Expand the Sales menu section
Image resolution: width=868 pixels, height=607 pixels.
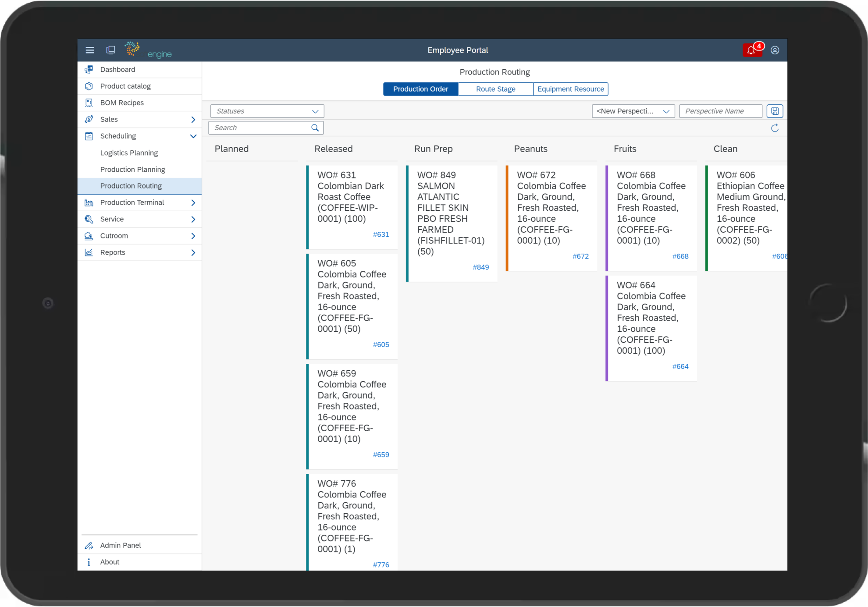point(193,119)
